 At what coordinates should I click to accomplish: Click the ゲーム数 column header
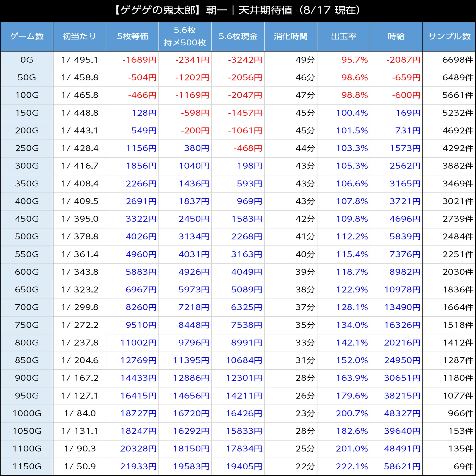coord(27,36)
